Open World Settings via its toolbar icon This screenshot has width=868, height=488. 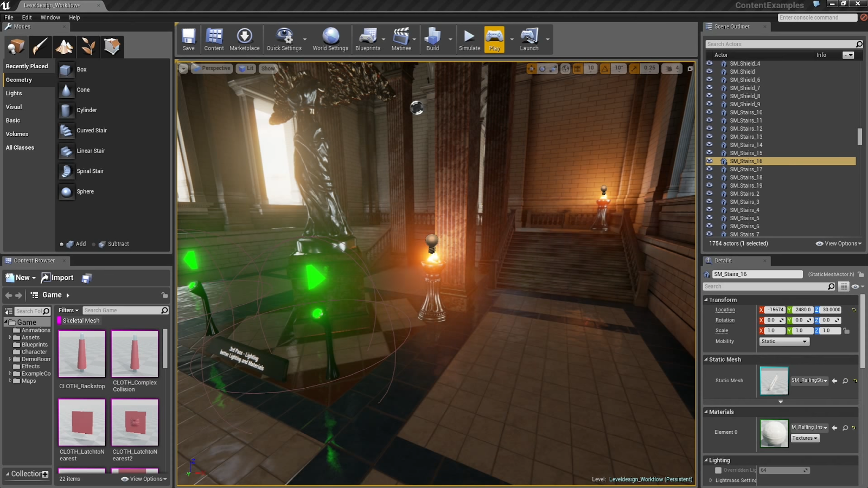coord(330,39)
